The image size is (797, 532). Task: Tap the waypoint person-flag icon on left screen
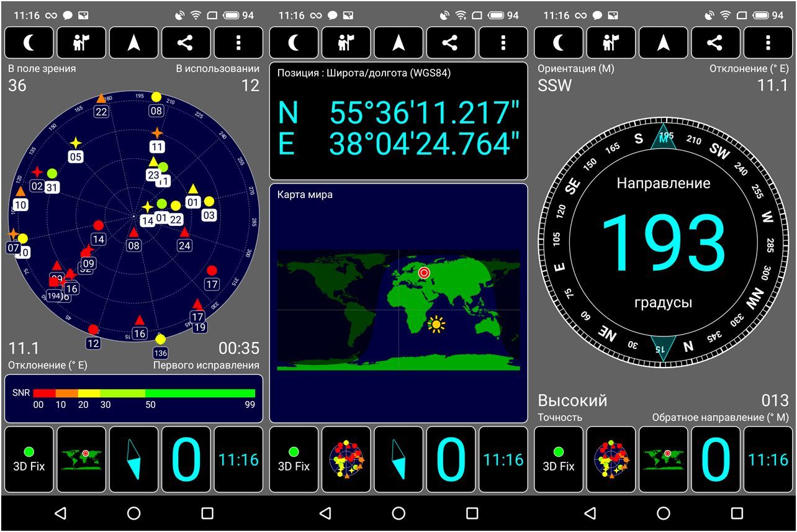coord(81,43)
